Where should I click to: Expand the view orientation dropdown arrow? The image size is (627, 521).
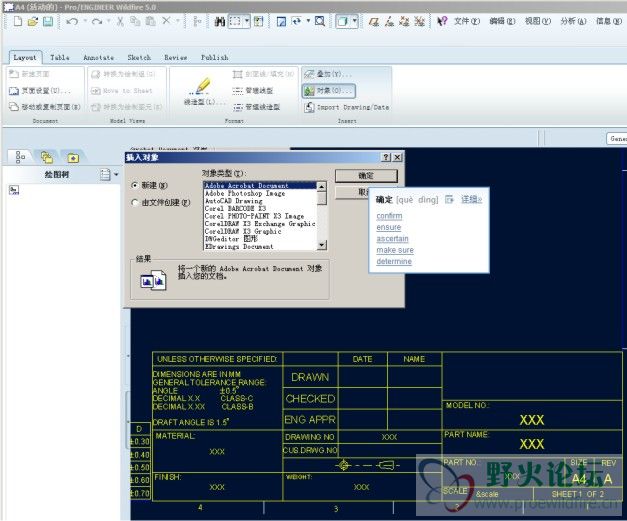(308, 20)
